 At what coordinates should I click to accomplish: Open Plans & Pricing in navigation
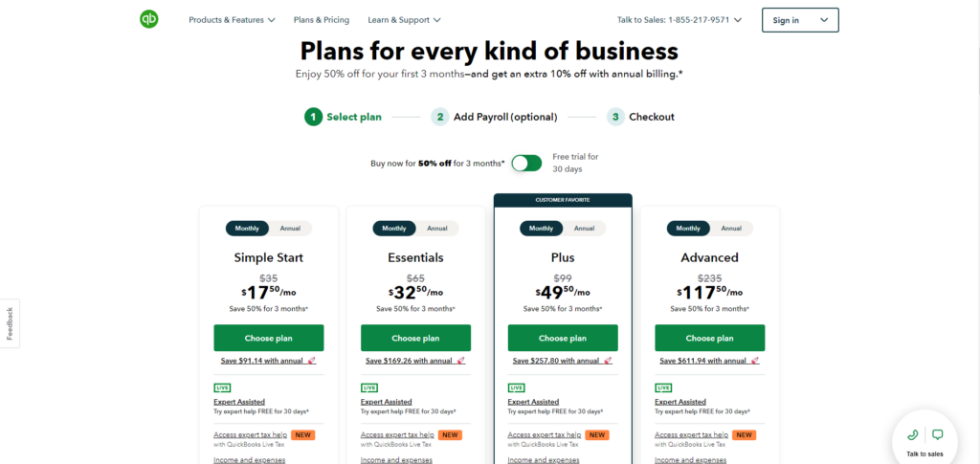tap(322, 19)
